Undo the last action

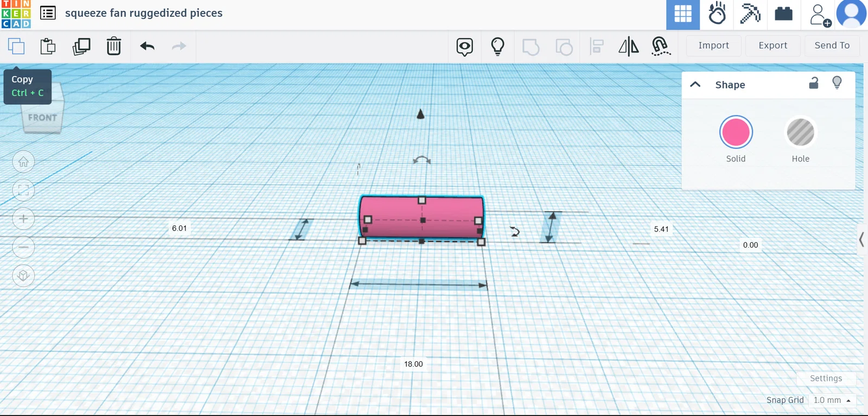click(147, 46)
